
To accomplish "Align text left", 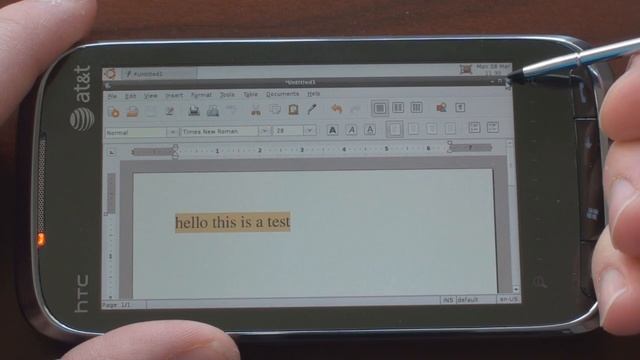I will pyautogui.click(x=394, y=129).
